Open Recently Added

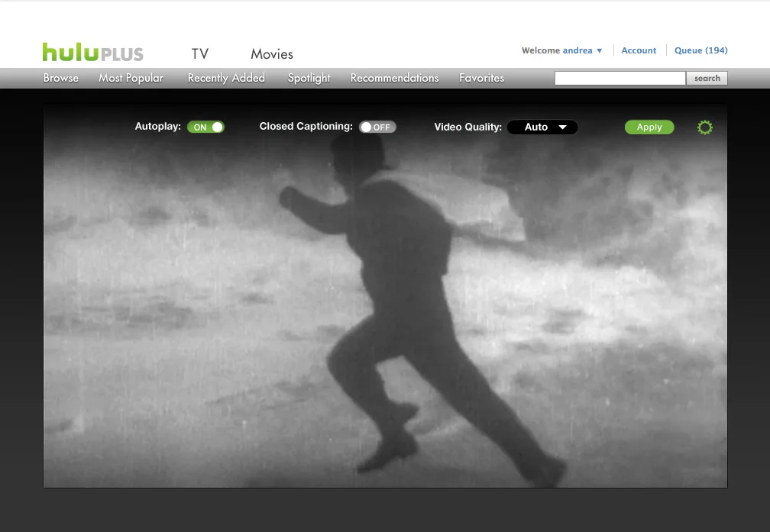click(x=225, y=78)
